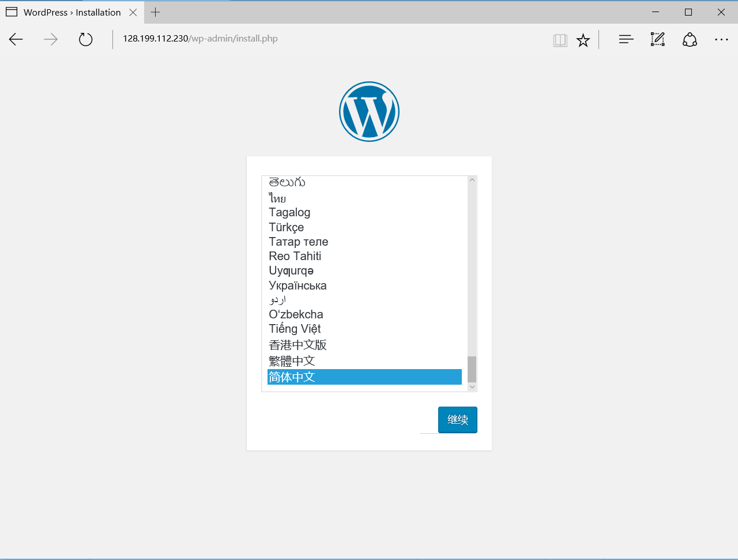Click language list scroll up arrow
The height and width of the screenshot is (560, 738).
[x=472, y=181]
